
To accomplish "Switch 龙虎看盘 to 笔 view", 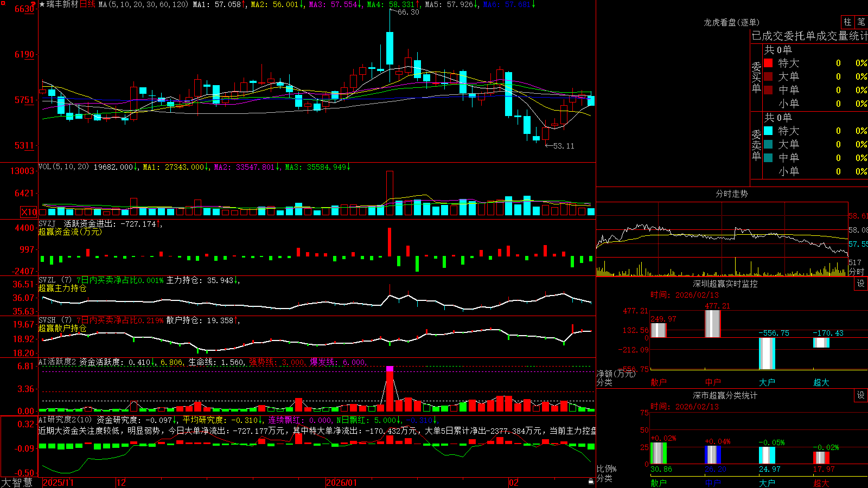I will (x=861, y=22).
